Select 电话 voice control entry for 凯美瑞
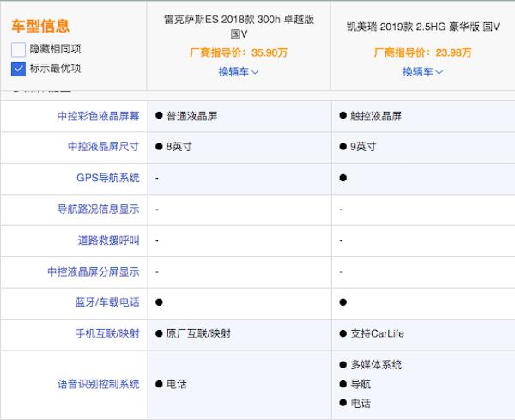The height and width of the screenshot is (420, 515). 354,403
